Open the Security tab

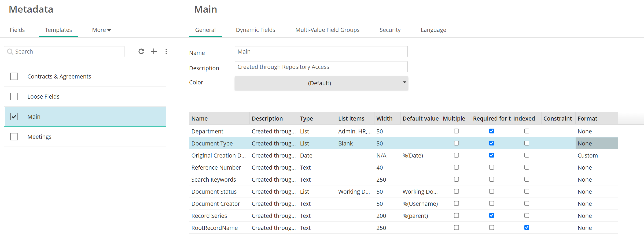point(390,30)
